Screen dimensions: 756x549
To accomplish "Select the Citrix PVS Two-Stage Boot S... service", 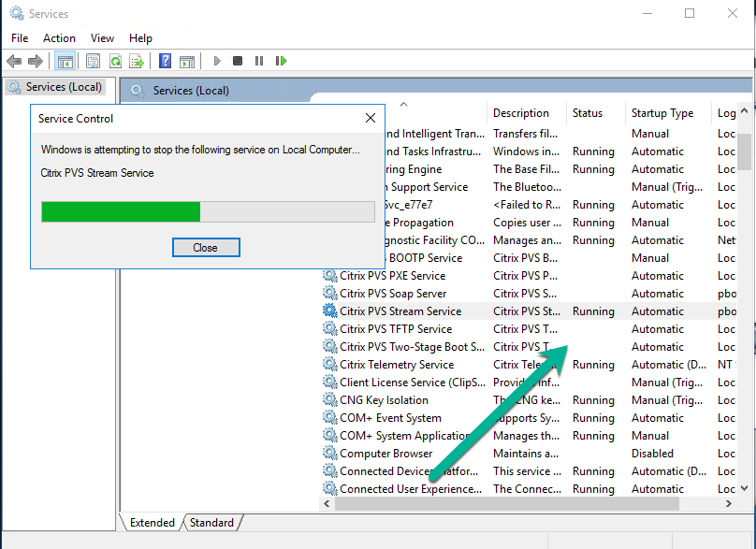I will click(412, 347).
